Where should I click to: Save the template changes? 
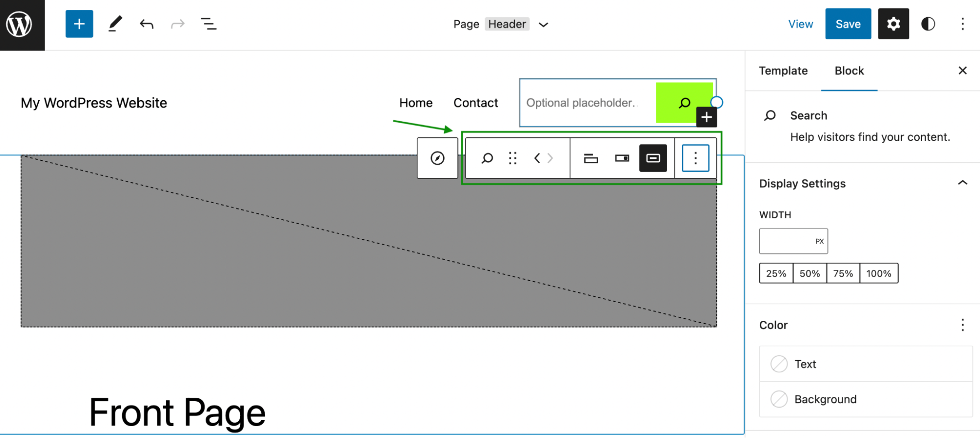(848, 24)
